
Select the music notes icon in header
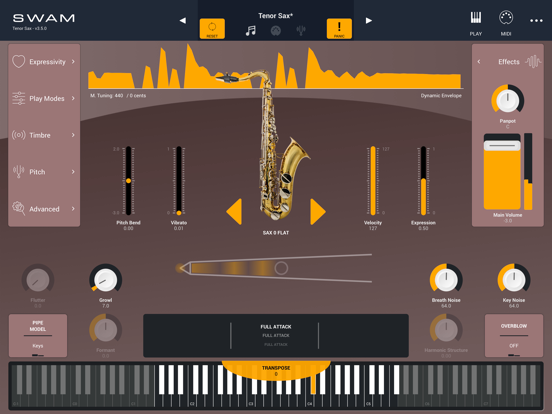(x=251, y=31)
